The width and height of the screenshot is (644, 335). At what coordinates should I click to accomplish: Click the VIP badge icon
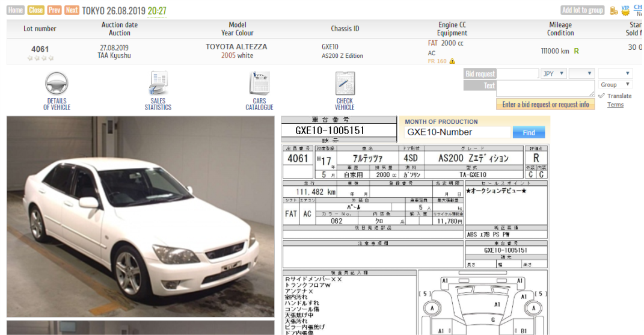(625, 10)
